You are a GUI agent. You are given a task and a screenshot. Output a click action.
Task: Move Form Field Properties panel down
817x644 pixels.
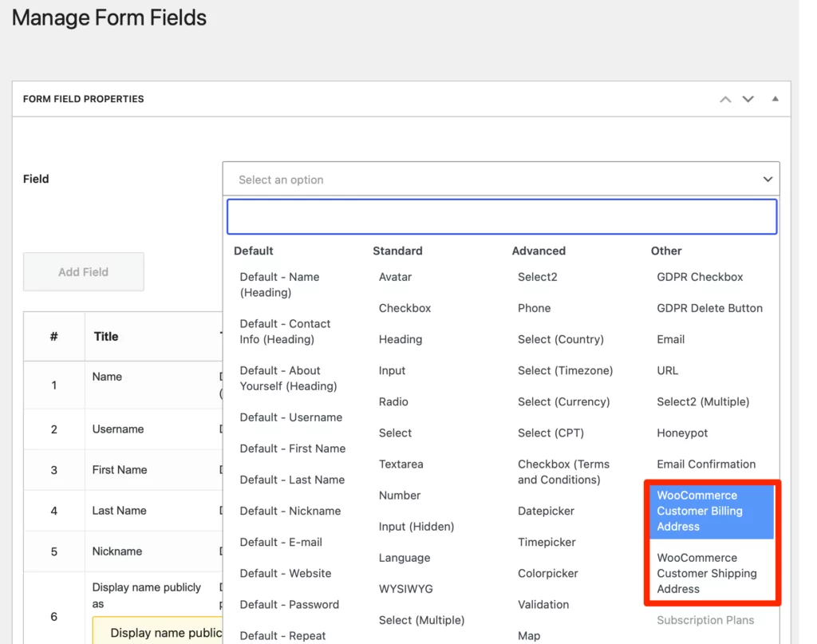tap(748, 100)
